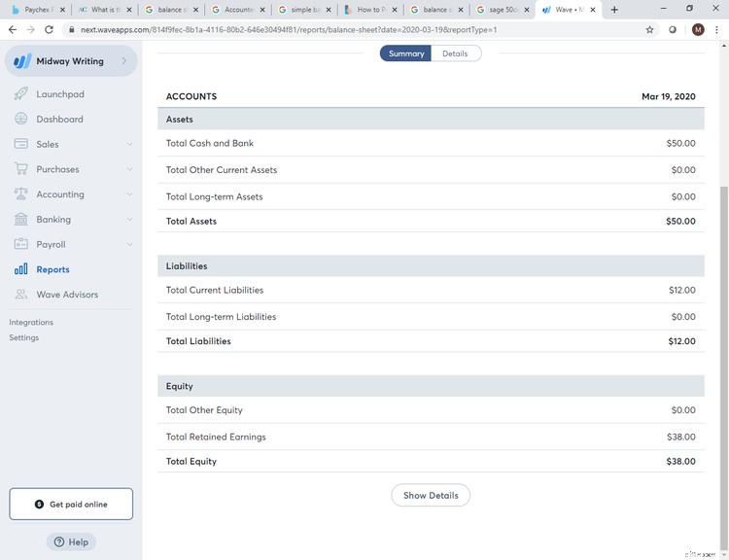Click the Wave logo beside Midway Writing
Image resolution: width=729 pixels, height=560 pixels.
point(22,61)
